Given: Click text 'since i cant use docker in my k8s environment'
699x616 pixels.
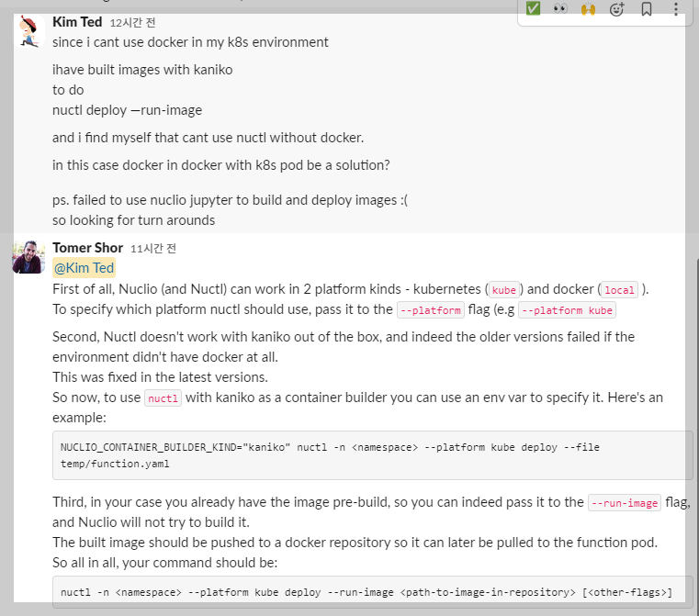Looking at the screenshot, I should click(190, 42).
